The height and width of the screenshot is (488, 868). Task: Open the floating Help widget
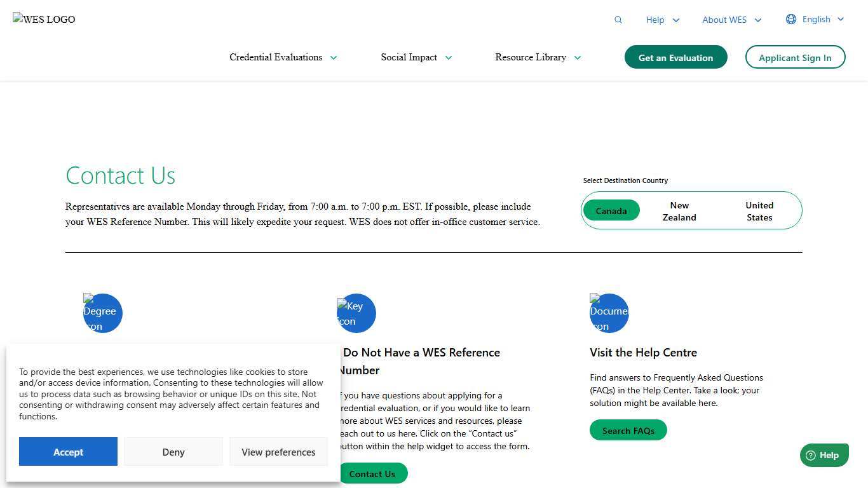pyautogui.click(x=824, y=455)
